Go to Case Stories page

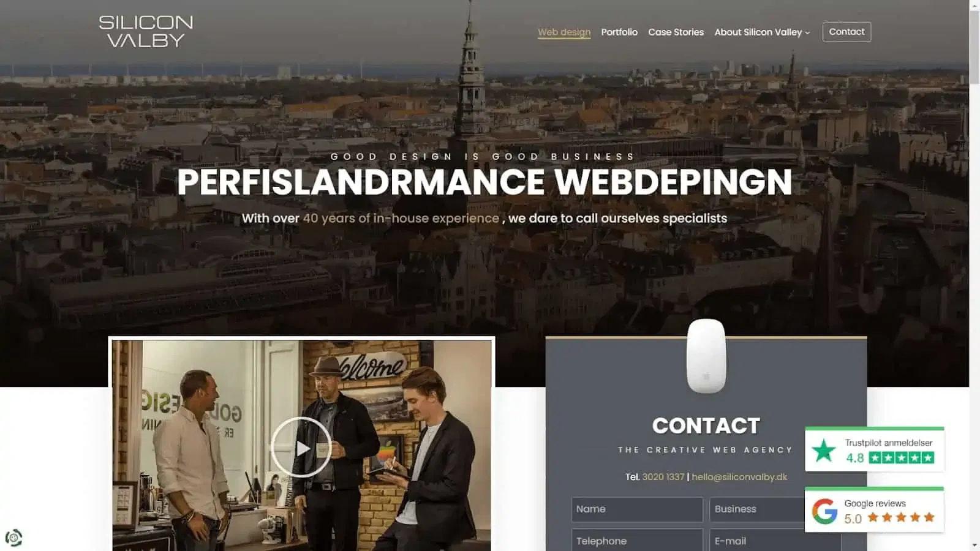tap(676, 32)
